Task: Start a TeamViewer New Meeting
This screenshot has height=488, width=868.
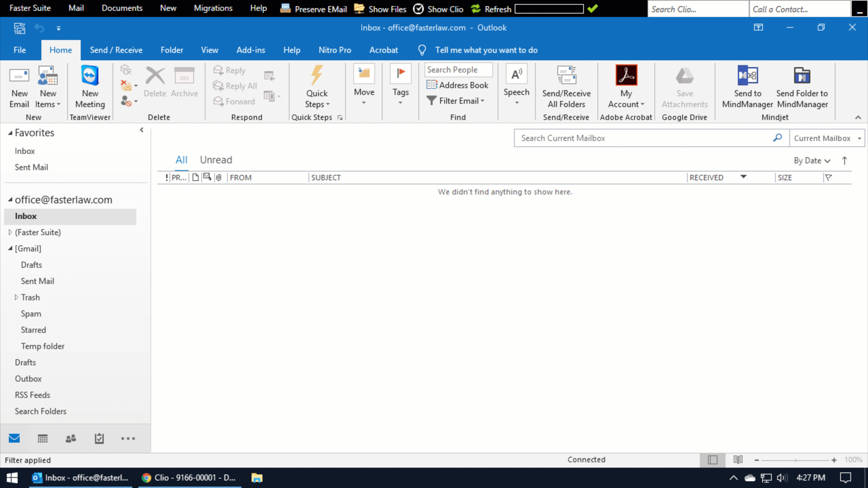Action: pos(90,88)
